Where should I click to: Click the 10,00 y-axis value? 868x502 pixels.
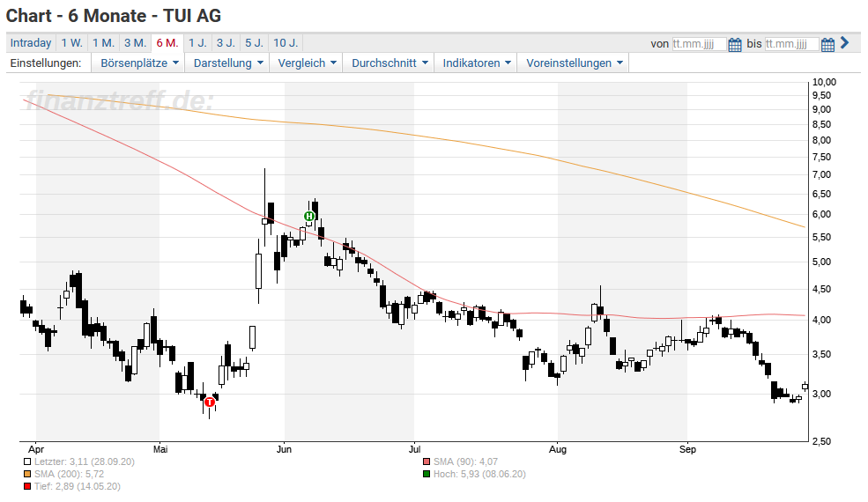(824, 83)
